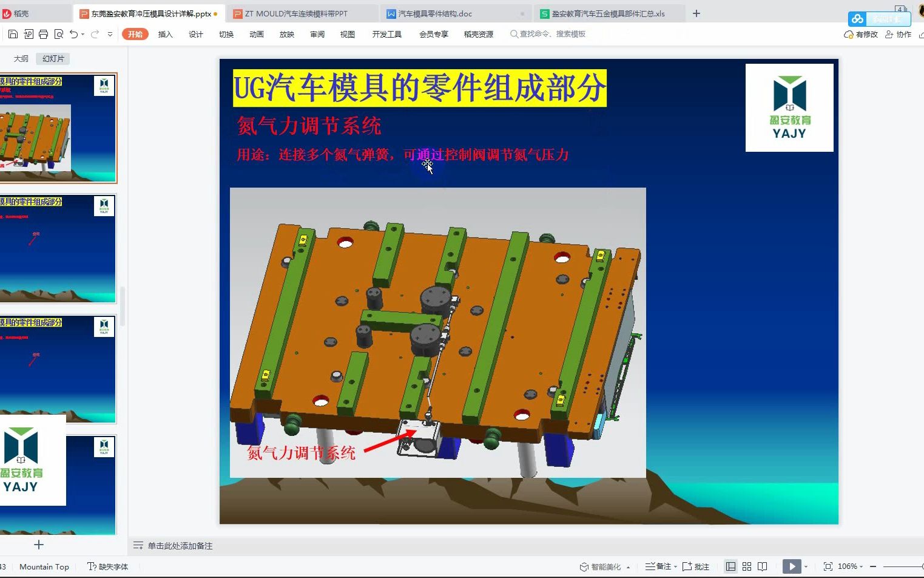Viewport: 924px width, 578px height.
Task: Click the Undo icon
Action: click(x=73, y=34)
